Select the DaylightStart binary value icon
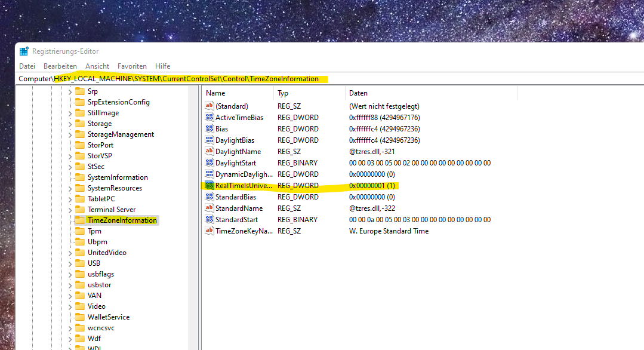 [209, 163]
